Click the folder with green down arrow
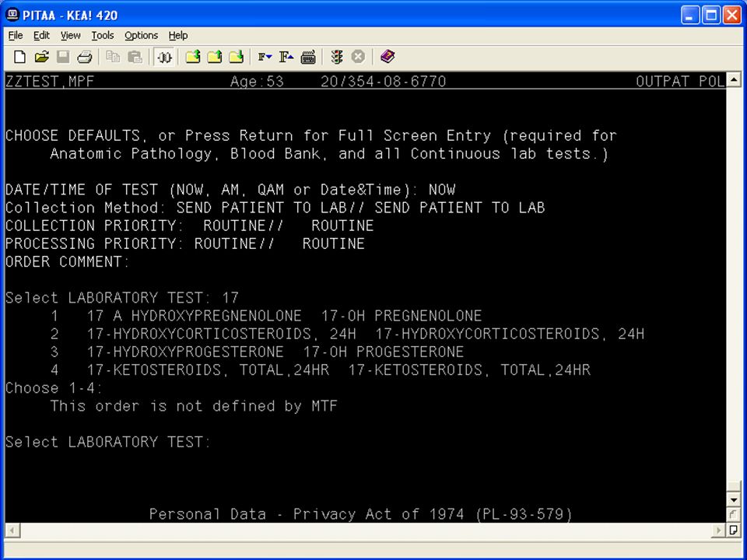 (x=237, y=57)
